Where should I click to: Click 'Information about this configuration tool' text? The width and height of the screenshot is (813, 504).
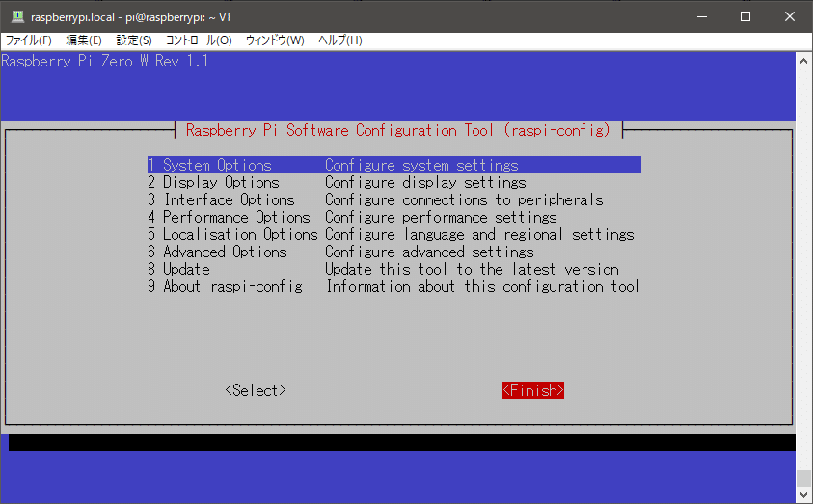point(483,286)
